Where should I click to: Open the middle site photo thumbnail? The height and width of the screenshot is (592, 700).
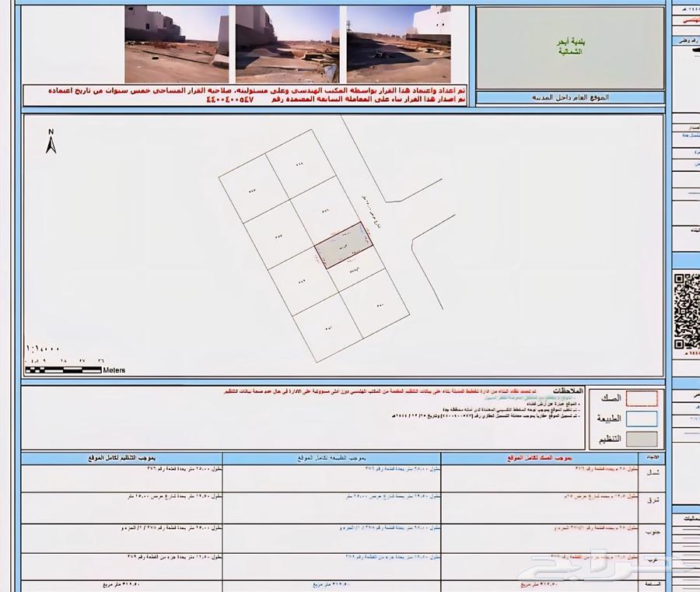287,44
